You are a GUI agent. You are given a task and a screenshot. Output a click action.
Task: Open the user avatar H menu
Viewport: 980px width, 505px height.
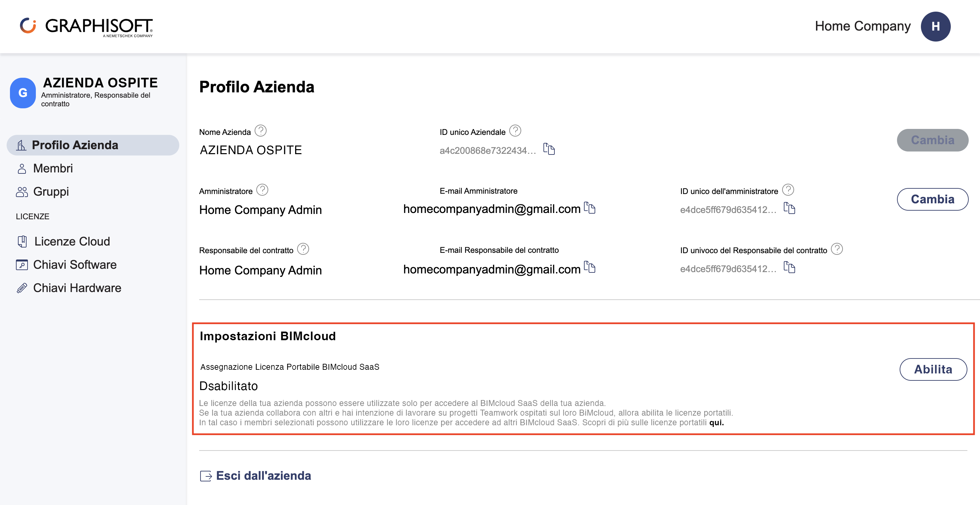935,26
